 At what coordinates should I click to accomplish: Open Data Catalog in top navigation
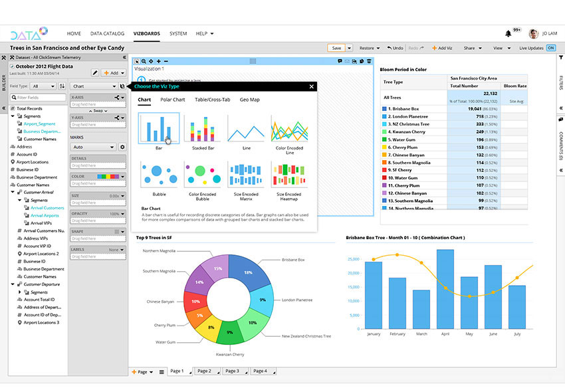coord(107,33)
